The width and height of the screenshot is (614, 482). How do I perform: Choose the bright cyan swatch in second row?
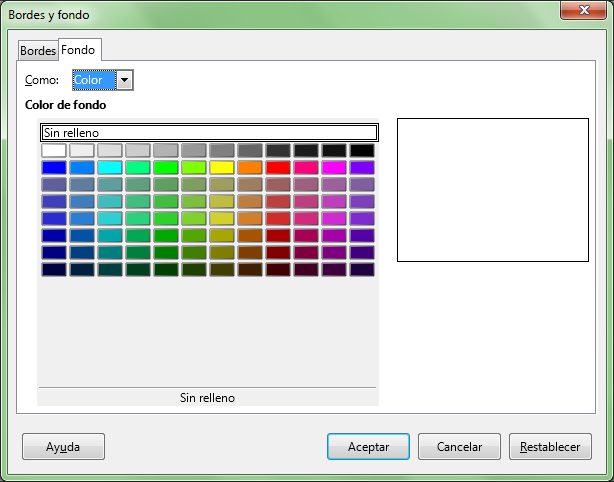110,167
